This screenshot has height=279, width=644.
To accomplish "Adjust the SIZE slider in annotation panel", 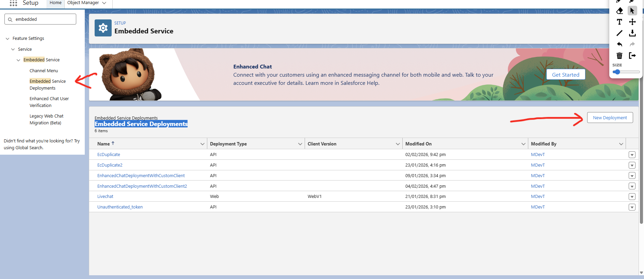I will pyautogui.click(x=626, y=72).
